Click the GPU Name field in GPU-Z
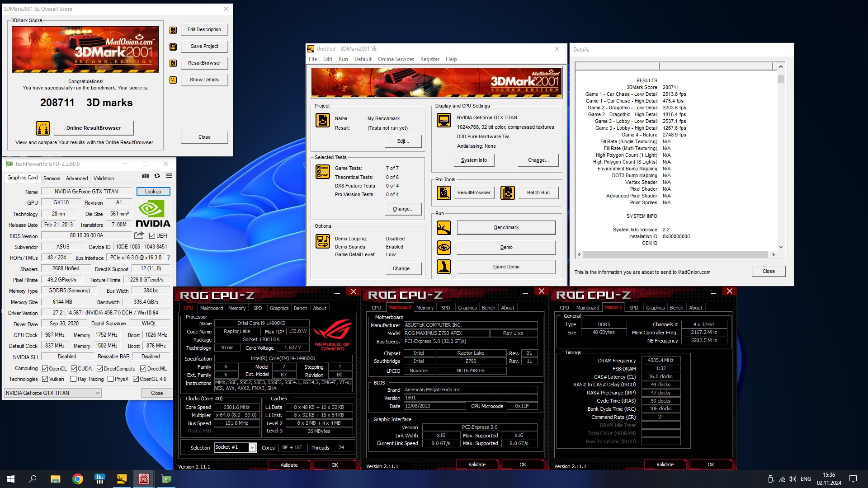868x488 pixels. coord(86,192)
